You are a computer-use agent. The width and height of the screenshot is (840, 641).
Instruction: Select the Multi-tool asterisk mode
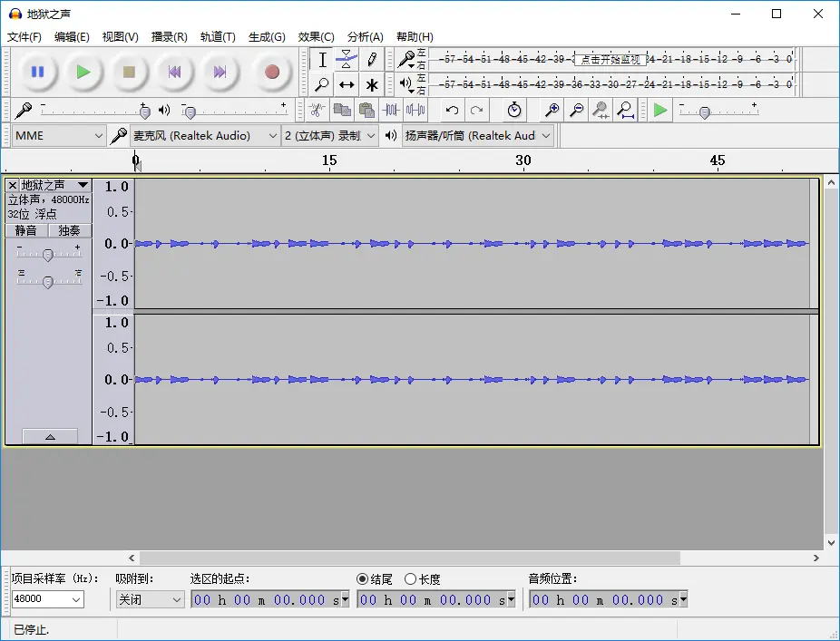(x=371, y=84)
